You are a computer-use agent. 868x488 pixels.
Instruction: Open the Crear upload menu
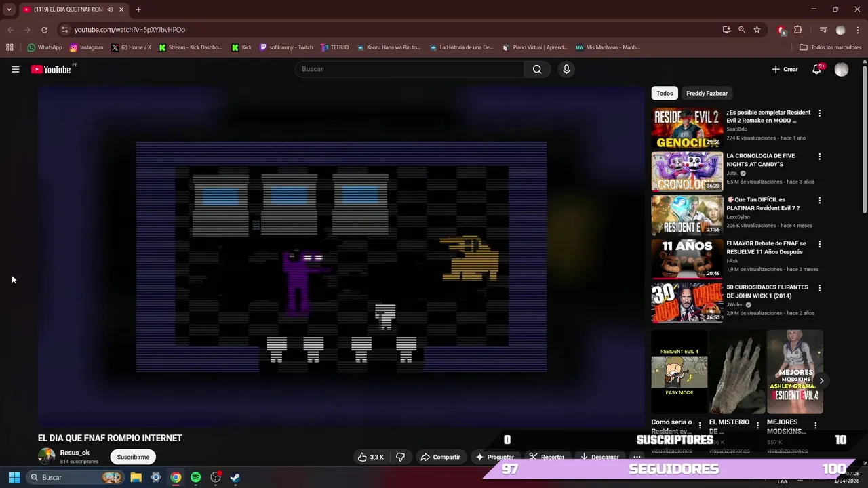pos(785,69)
